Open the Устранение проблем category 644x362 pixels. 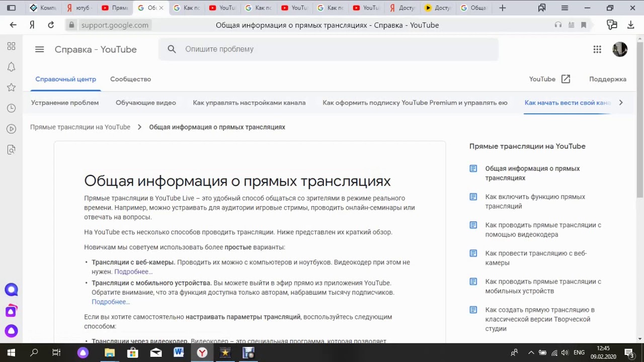click(x=65, y=103)
